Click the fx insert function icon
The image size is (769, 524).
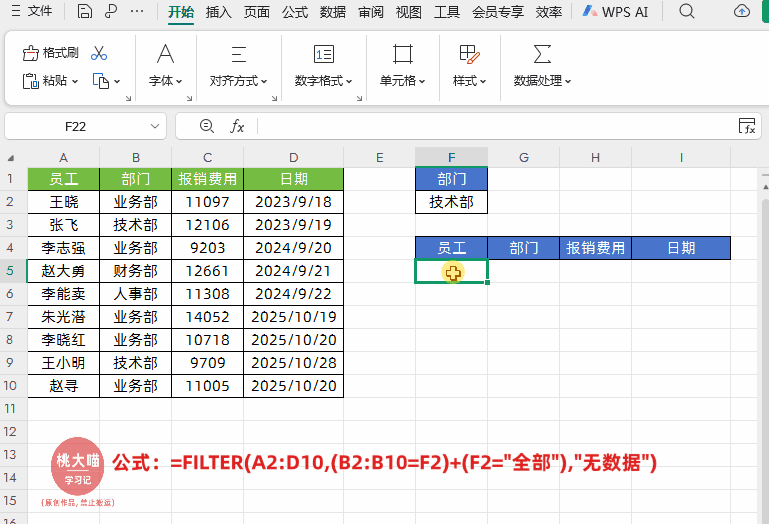[x=237, y=127]
